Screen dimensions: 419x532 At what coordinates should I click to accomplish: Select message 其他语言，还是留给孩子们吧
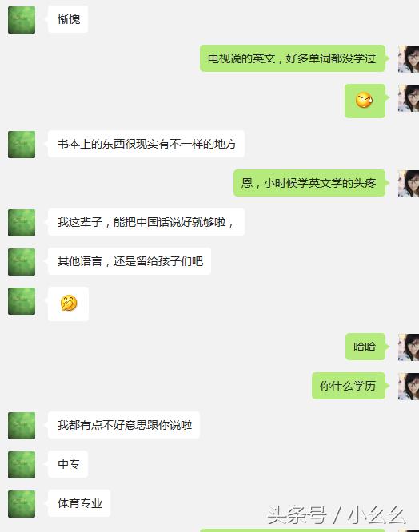130,261
